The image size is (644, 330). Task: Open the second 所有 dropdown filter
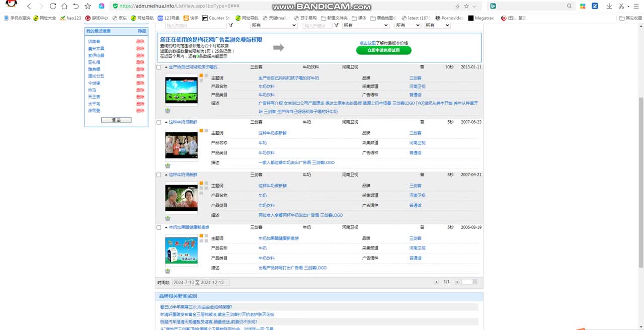tap(365, 25)
